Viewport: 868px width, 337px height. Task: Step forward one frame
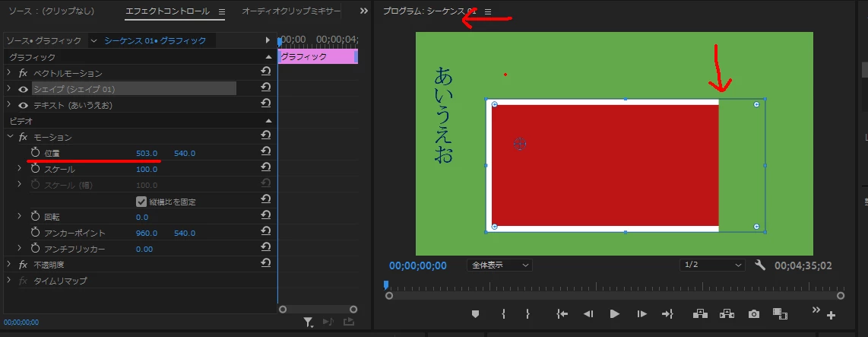pos(641,313)
